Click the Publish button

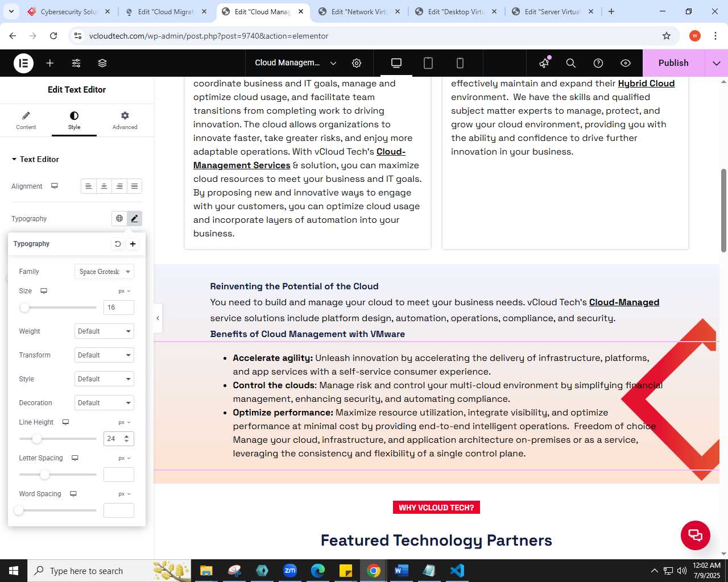point(673,63)
